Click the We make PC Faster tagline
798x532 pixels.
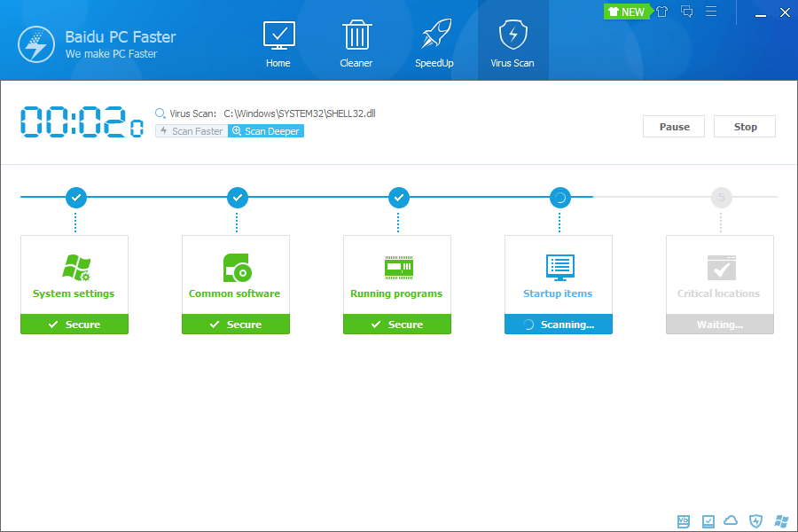112,54
